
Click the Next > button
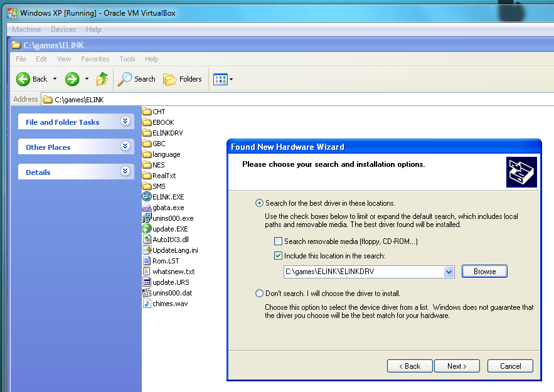pos(457,366)
